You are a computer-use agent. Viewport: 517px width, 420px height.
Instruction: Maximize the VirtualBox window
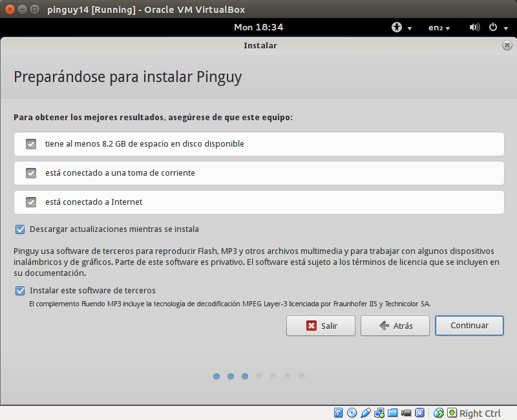coord(34,9)
